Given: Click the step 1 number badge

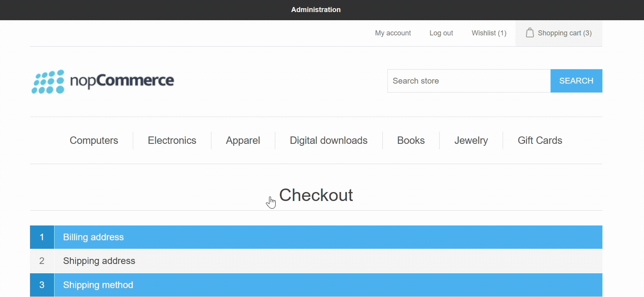Looking at the screenshot, I should point(42,237).
